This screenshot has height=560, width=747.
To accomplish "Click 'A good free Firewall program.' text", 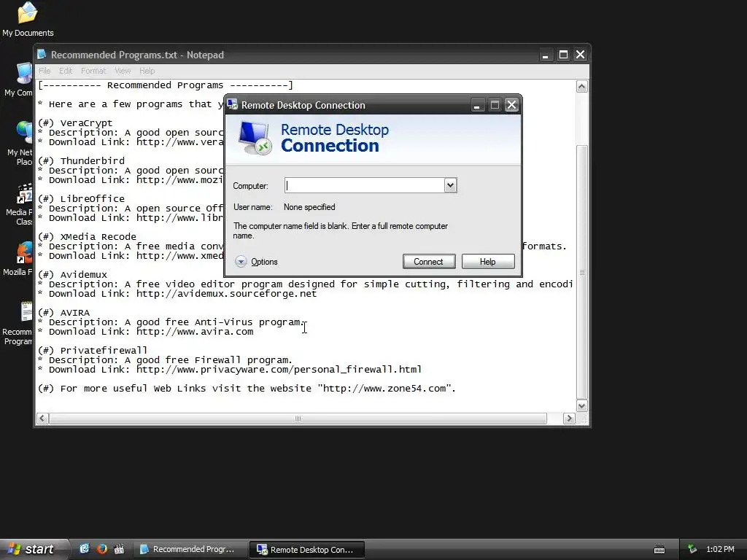I will click(209, 360).
